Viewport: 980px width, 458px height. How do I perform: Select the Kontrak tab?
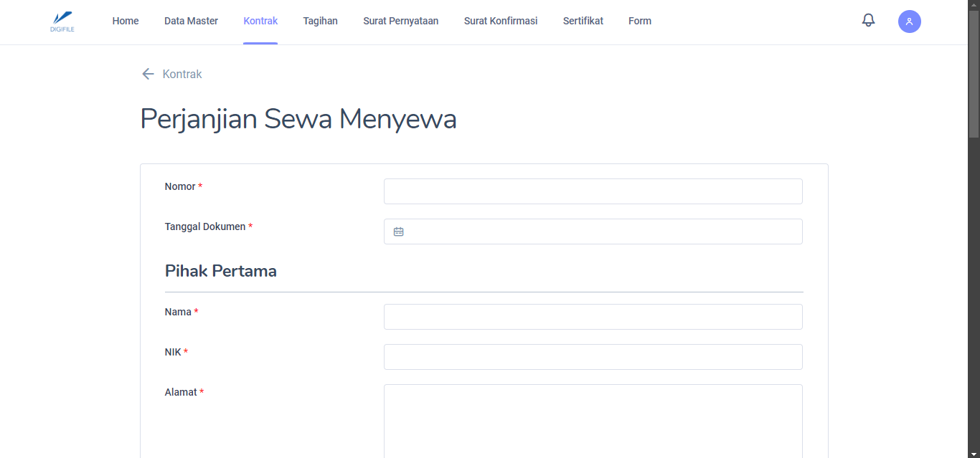point(260,21)
